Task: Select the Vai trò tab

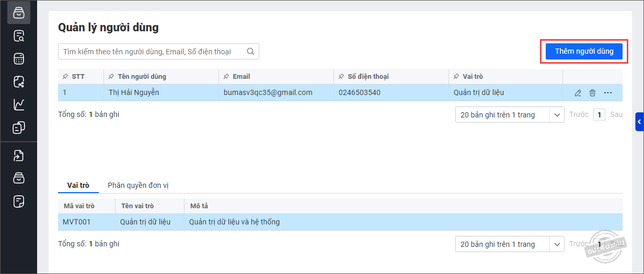Action: (x=78, y=185)
